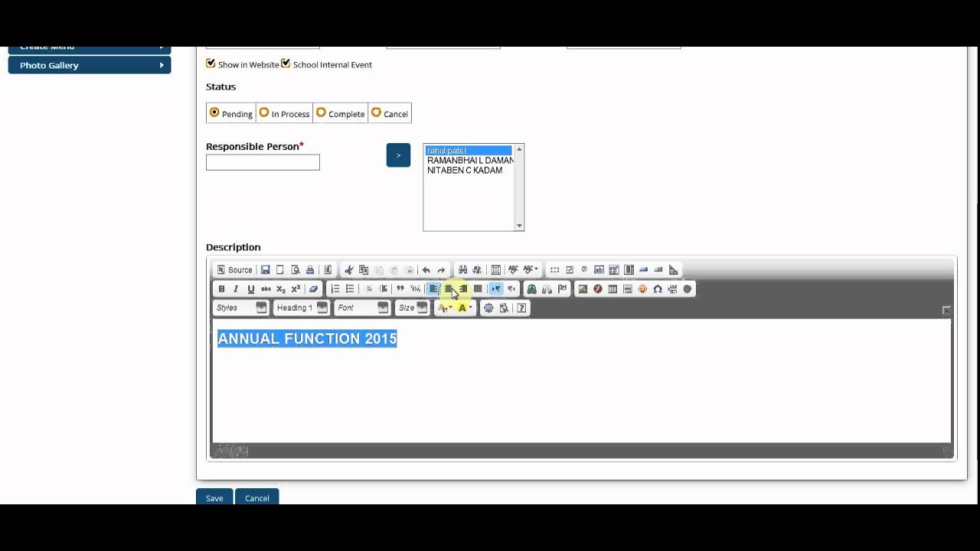Insert a smiley emoticon
Image resolution: width=980 pixels, height=551 pixels.
pyautogui.click(x=642, y=289)
